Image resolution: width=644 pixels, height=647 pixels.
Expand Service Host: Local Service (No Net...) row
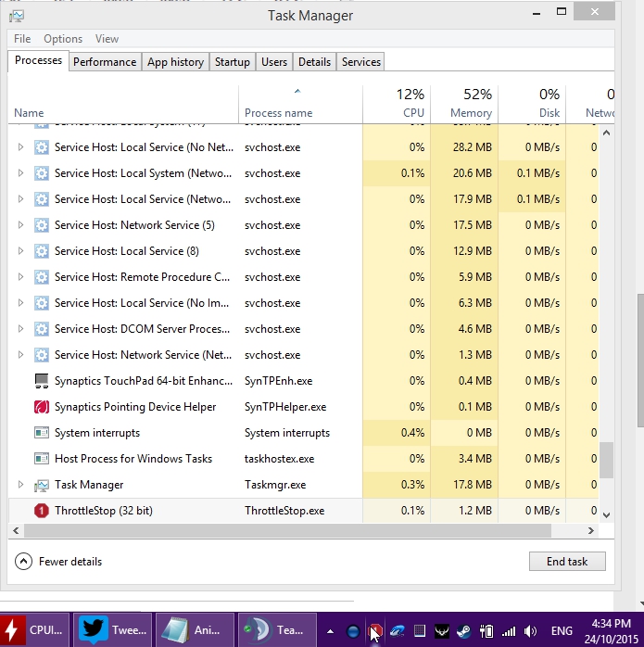tap(20, 146)
